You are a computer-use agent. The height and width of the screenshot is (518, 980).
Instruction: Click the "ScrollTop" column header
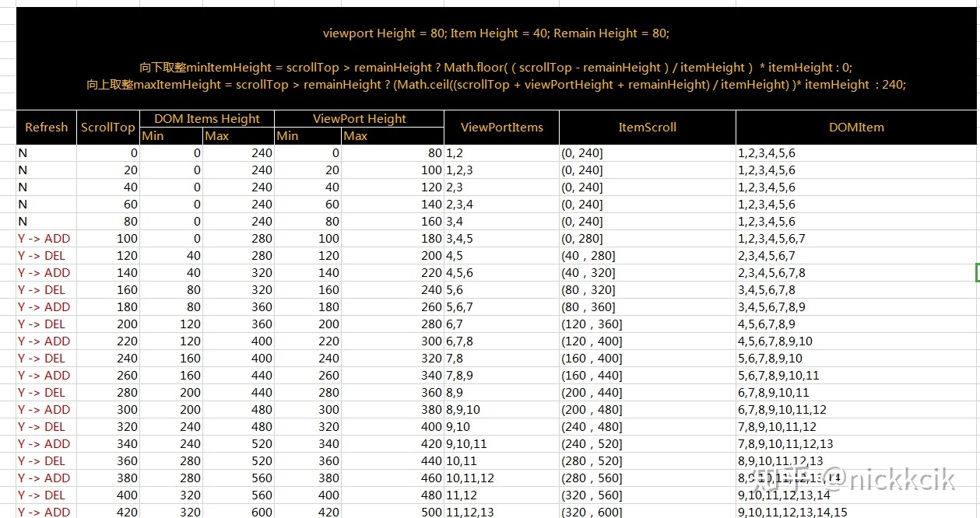tap(108, 128)
